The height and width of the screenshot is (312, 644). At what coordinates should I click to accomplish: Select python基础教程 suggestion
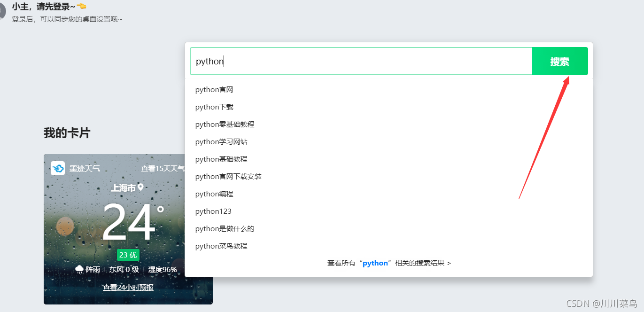pyautogui.click(x=389, y=159)
